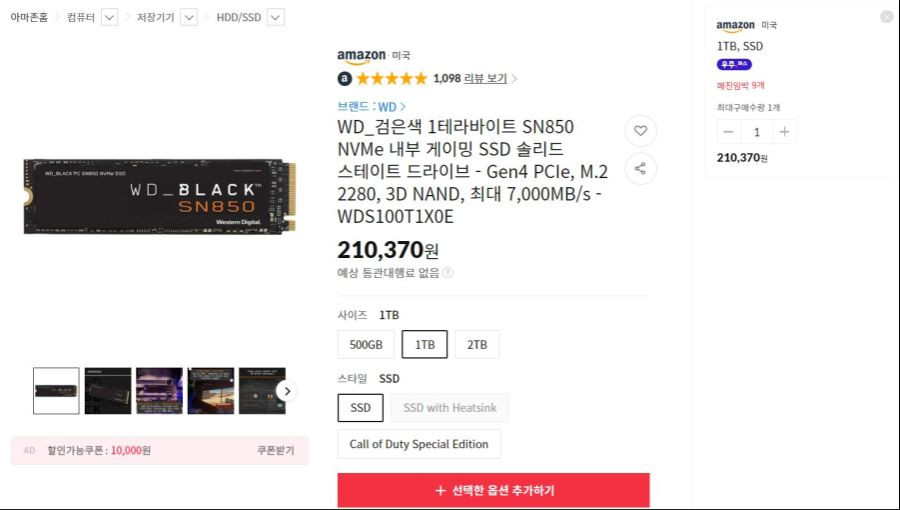
Task: Add product to wishlist with heart icon
Action: (x=641, y=131)
